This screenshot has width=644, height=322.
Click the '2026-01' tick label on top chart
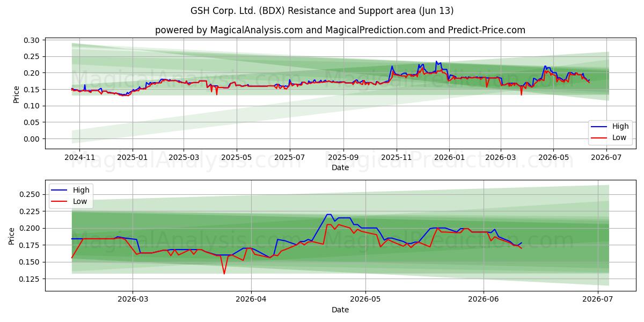(449, 157)
